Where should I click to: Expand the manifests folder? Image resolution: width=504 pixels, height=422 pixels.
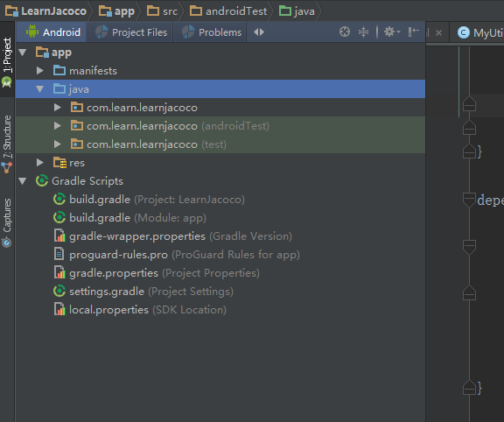(x=40, y=70)
